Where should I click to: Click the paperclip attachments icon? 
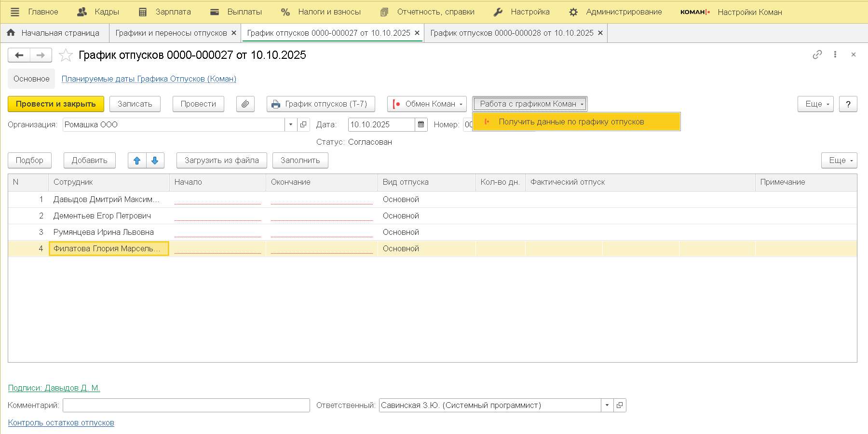245,104
